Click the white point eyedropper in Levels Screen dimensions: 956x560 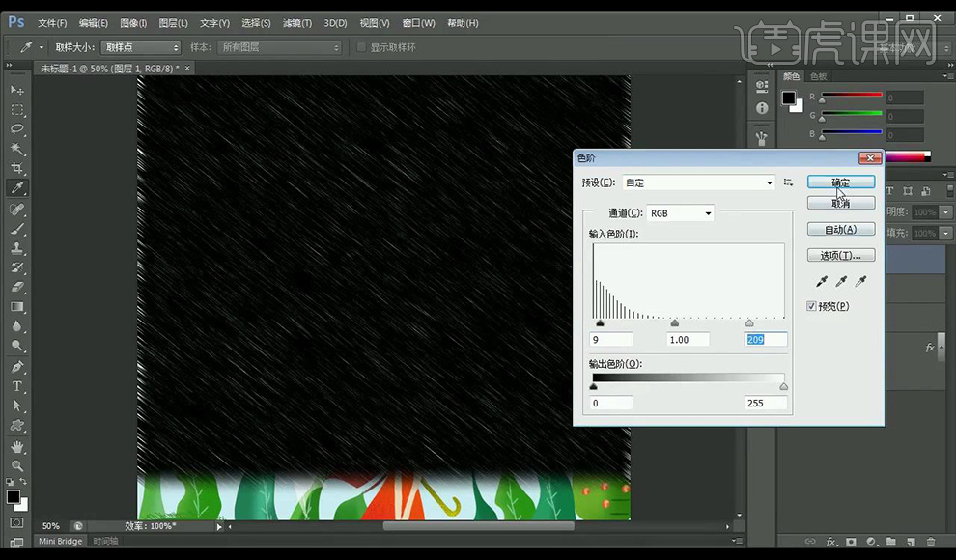[860, 281]
